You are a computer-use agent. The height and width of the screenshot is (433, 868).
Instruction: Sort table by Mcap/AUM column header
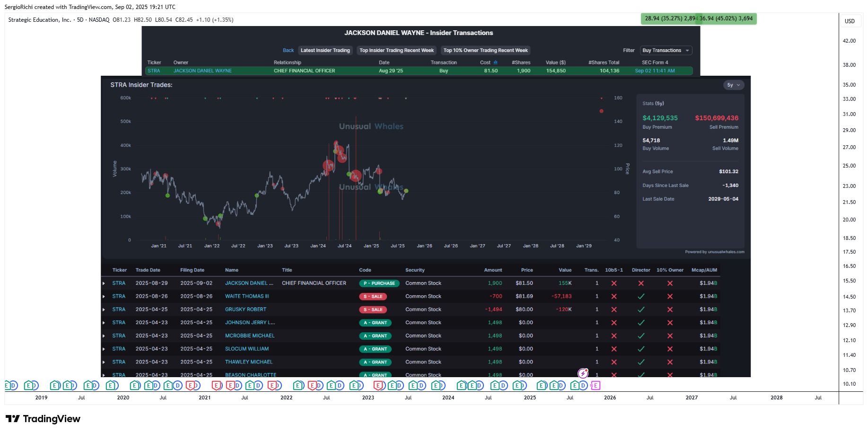(x=704, y=270)
